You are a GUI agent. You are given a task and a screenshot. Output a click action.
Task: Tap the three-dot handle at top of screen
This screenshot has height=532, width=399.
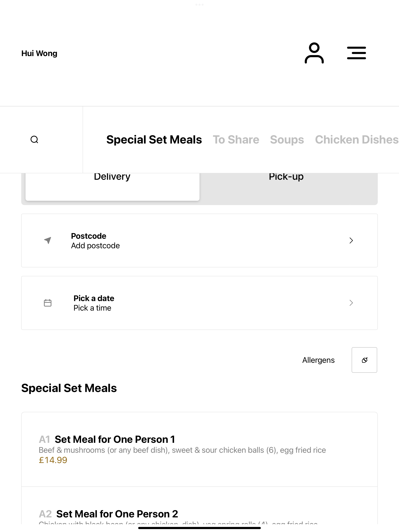[199, 4]
